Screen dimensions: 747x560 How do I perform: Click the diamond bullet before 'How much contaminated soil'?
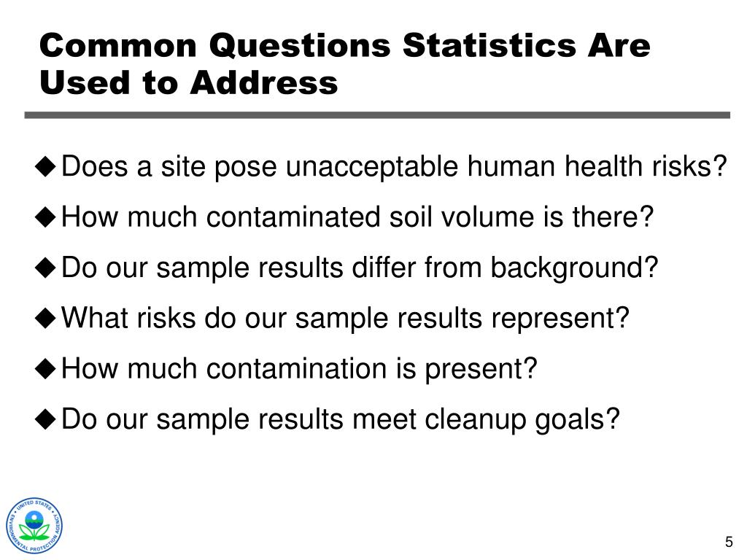pyautogui.click(x=46, y=217)
